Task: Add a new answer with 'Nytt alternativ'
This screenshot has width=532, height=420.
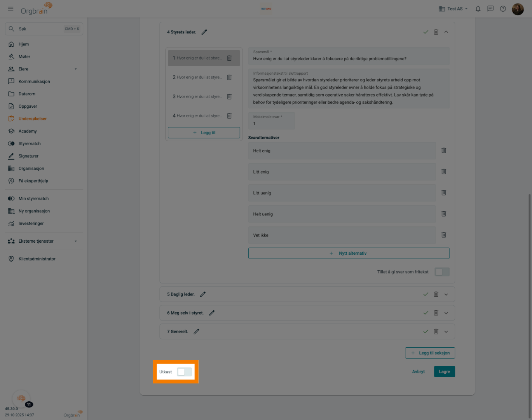Action: (x=349, y=253)
